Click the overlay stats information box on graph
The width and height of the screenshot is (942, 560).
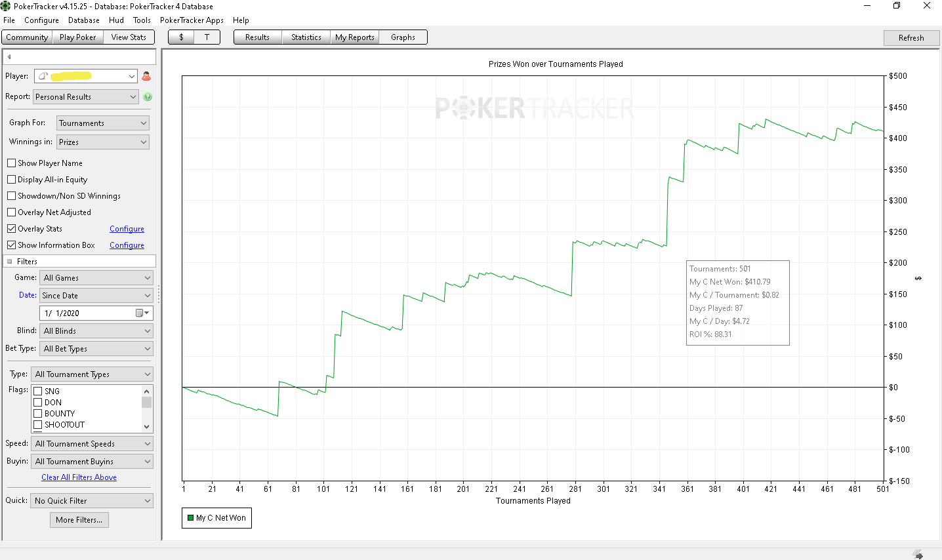point(738,302)
